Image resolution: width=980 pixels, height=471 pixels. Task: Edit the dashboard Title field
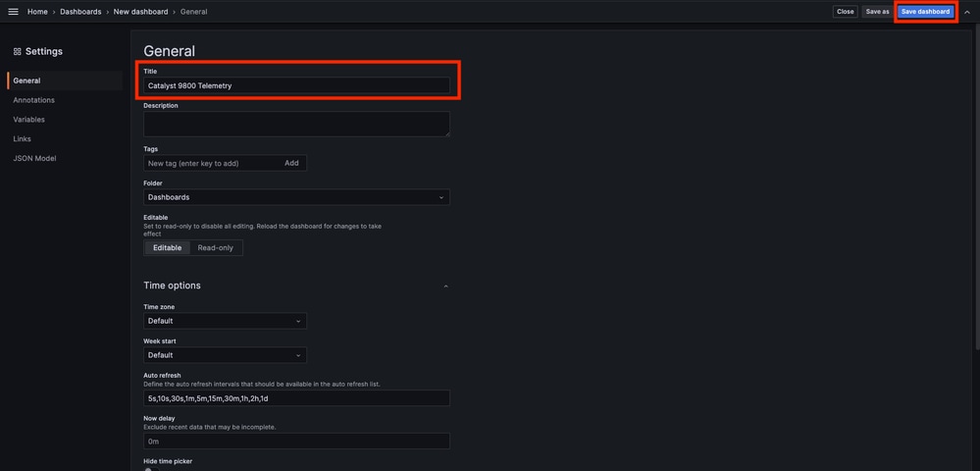tap(296, 85)
